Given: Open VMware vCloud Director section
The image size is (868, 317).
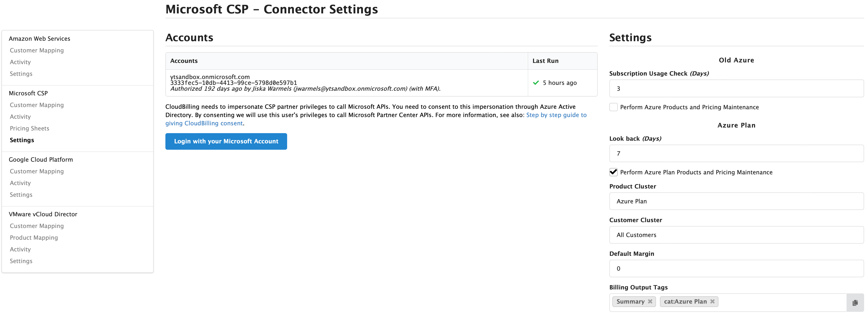Looking at the screenshot, I should point(43,214).
